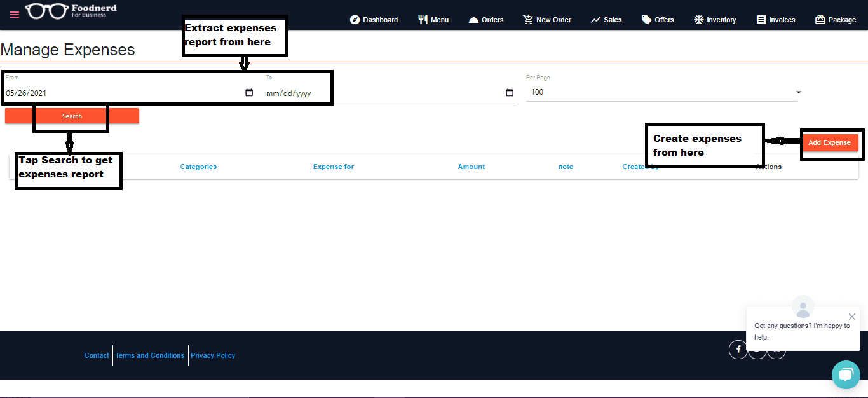Expand the Per Page dropdown
This screenshot has width=868, height=398.
[798, 92]
